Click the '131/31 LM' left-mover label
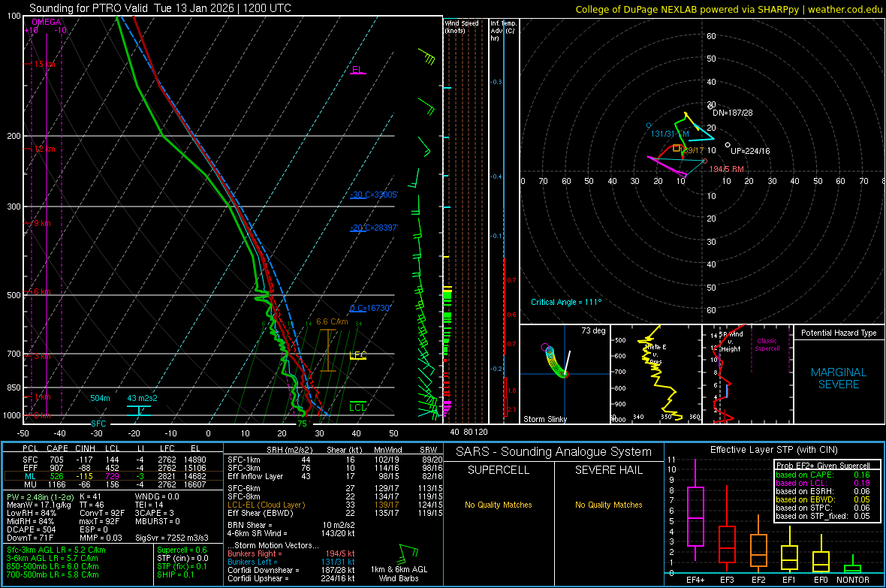886x588 pixels. (x=671, y=134)
